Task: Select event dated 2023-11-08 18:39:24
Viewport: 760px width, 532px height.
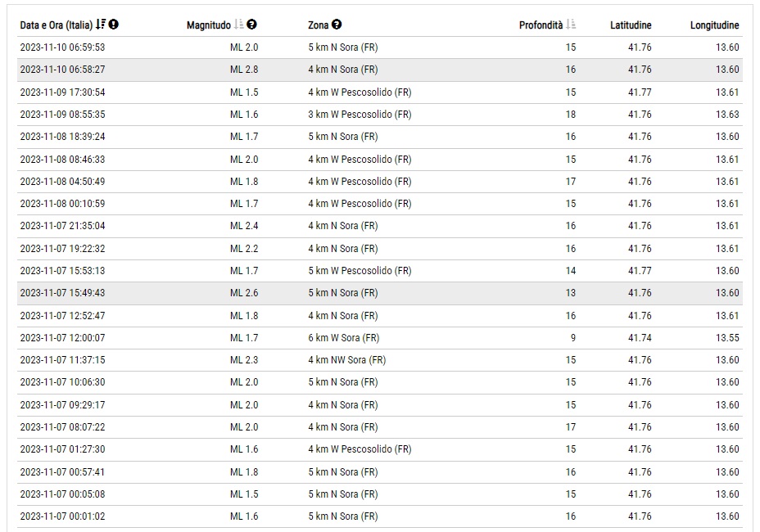Action: point(379,137)
